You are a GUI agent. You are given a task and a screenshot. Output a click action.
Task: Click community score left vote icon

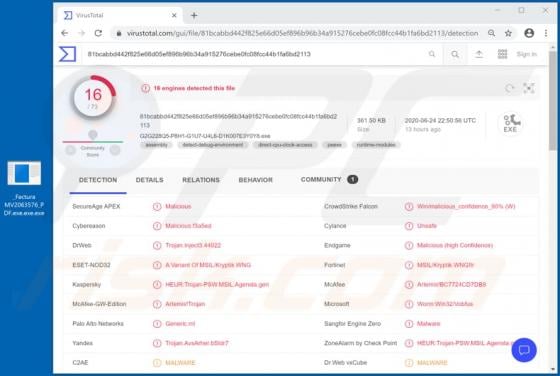71,150
